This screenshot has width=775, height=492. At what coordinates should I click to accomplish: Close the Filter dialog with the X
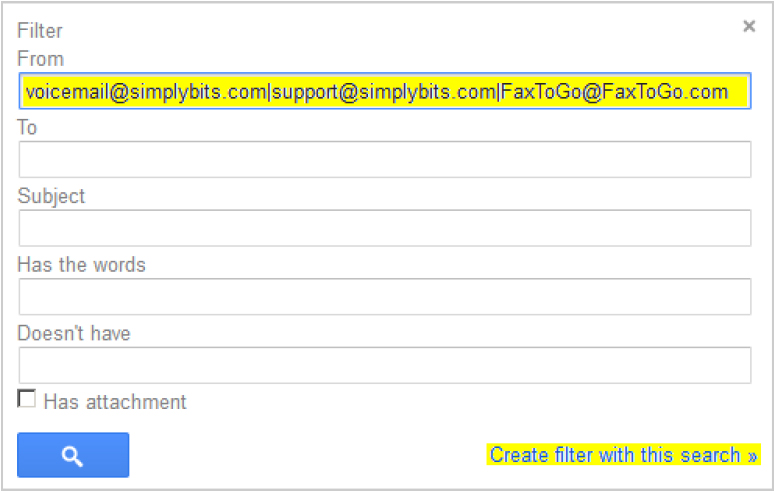coord(749,26)
